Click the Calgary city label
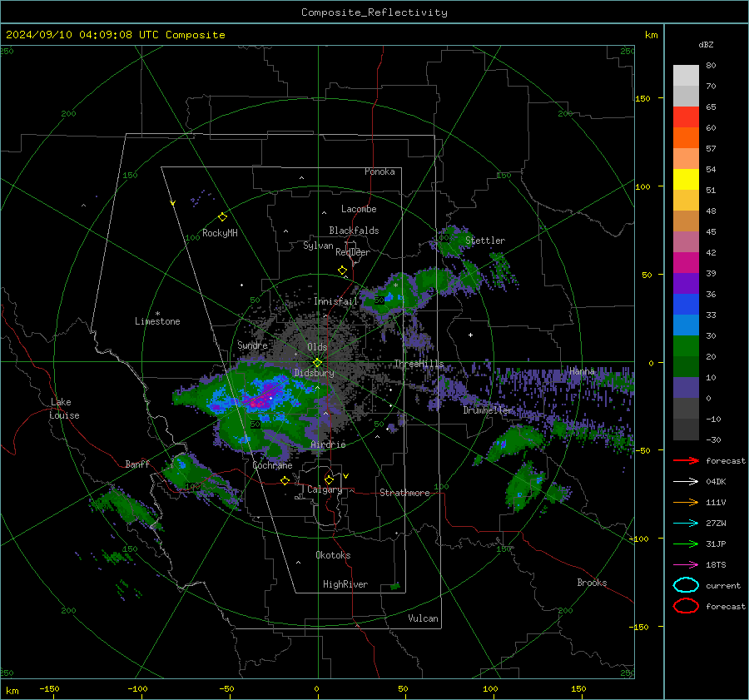Screen dimensions: 749x700 tap(325, 489)
